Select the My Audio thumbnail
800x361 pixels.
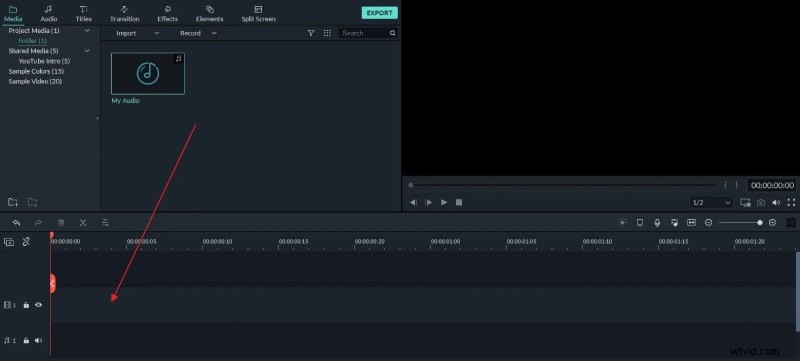click(148, 73)
